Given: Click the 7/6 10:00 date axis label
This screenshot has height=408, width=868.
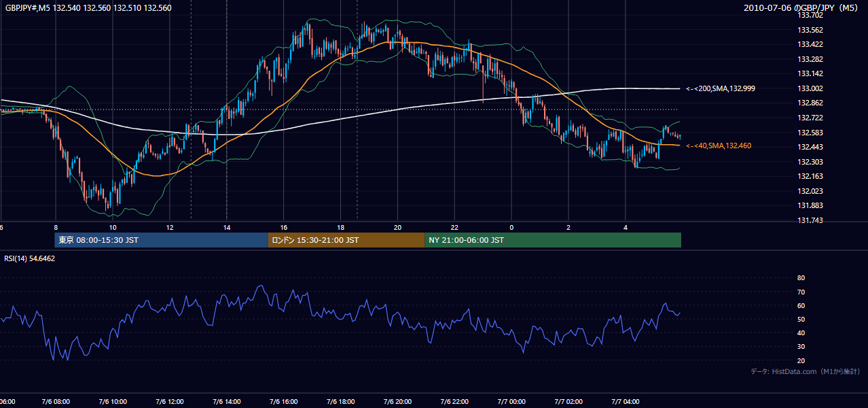Looking at the screenshot, I should tap(113, 402).
